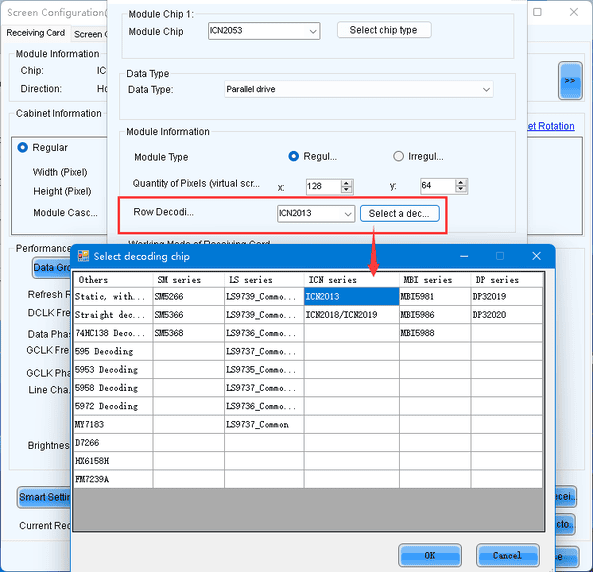This screenshot has height=572, width=593.
Task: Confirm with the OK button
Action: (430, 555)
